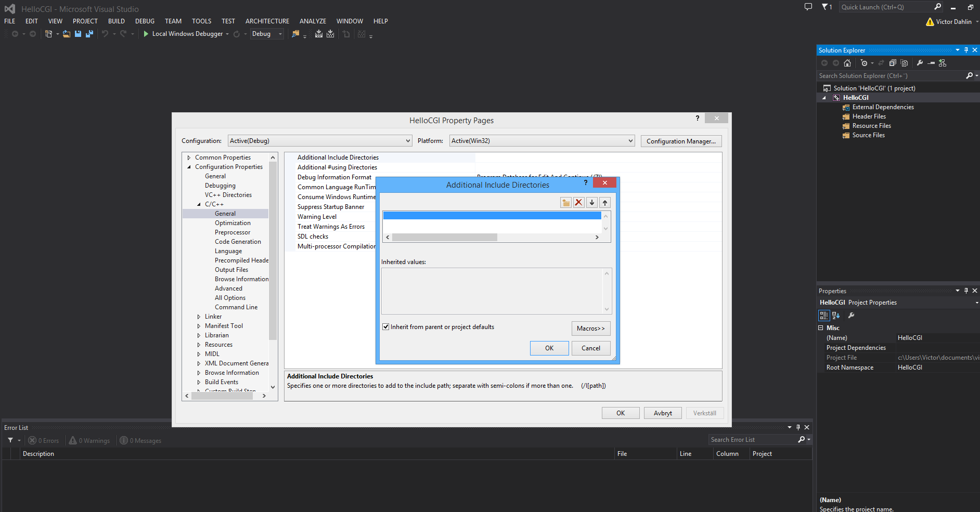980x512 pixels.
Task: Click the New Project toolbar icon
Action: coord(48,34)
